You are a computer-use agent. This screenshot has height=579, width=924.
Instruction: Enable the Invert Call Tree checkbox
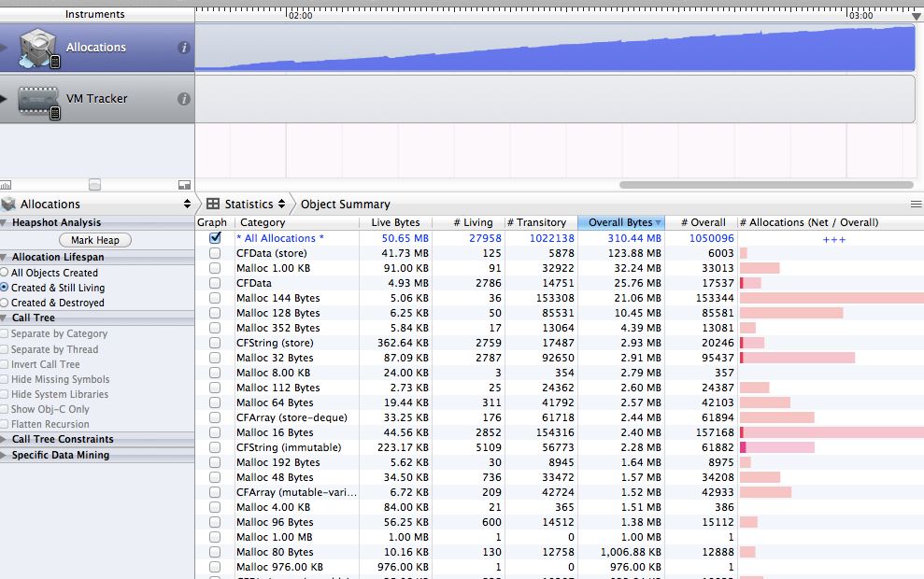(4, 364)
